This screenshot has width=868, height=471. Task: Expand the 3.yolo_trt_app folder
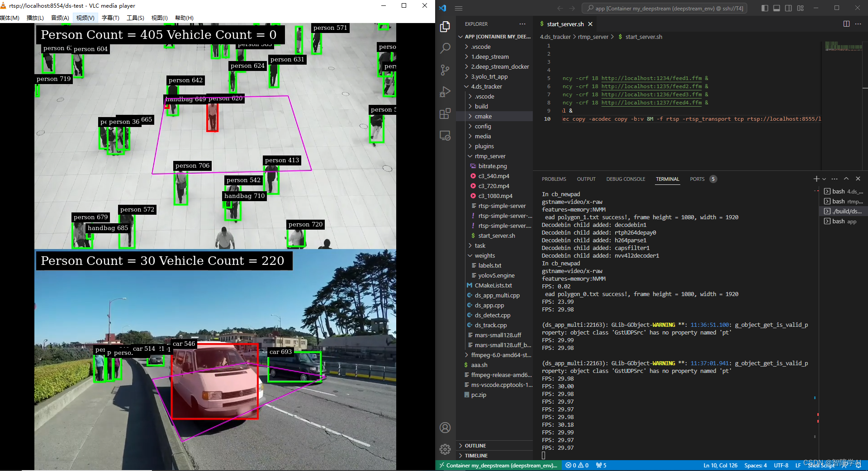[494, 77]
